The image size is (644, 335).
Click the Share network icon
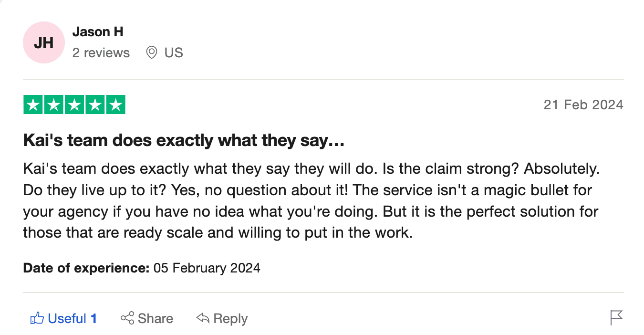coord(127,318)
